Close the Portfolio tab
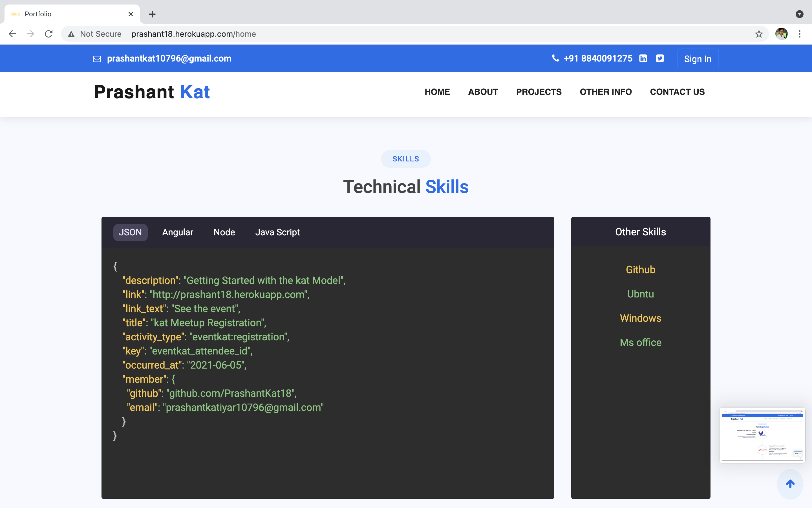812x508 pixels. tap(131, 14)
